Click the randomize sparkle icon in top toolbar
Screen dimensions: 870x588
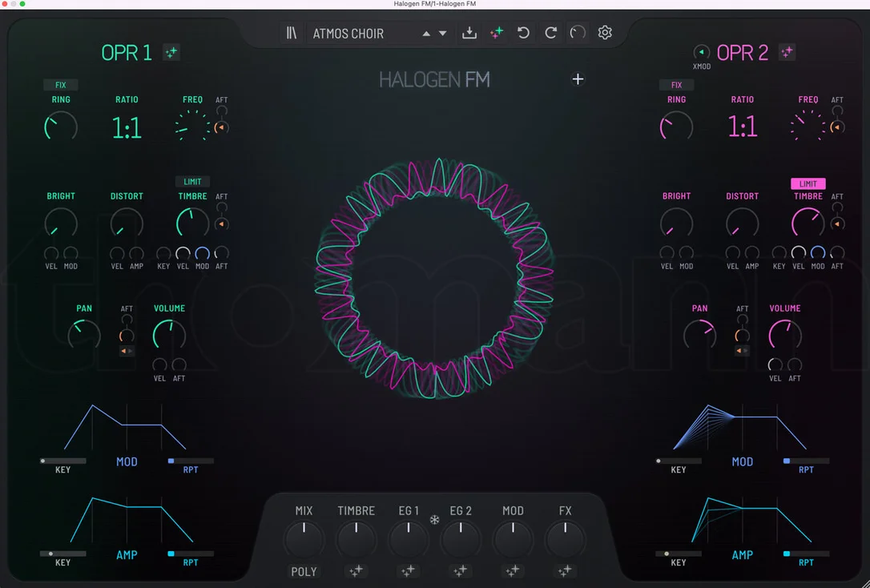click(497, 33)
